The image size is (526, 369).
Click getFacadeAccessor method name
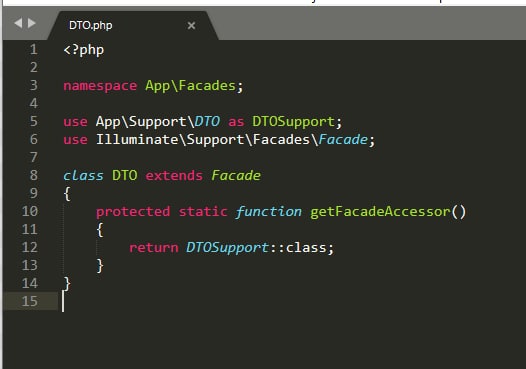click(x=380, y=212)
